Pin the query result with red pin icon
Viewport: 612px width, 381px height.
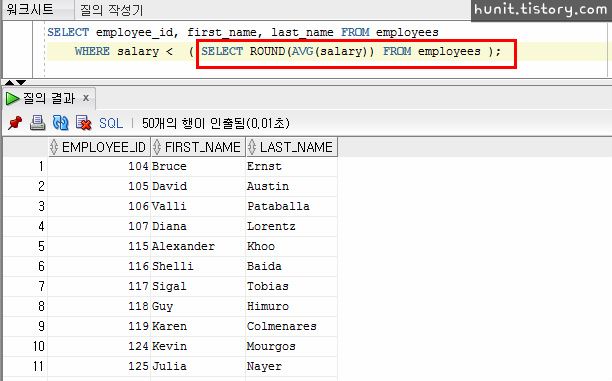[x=15, y=123]
